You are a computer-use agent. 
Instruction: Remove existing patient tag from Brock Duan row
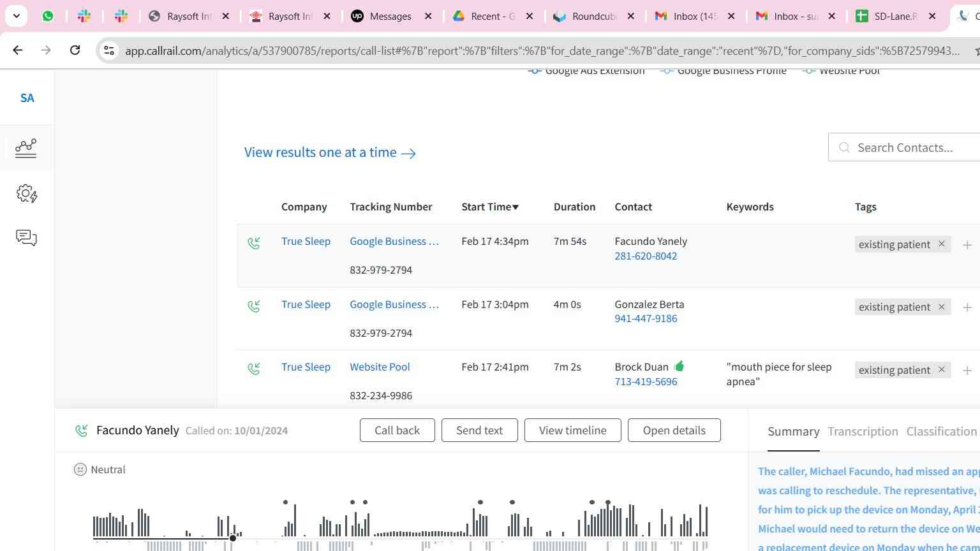click(x=941, y=370)
